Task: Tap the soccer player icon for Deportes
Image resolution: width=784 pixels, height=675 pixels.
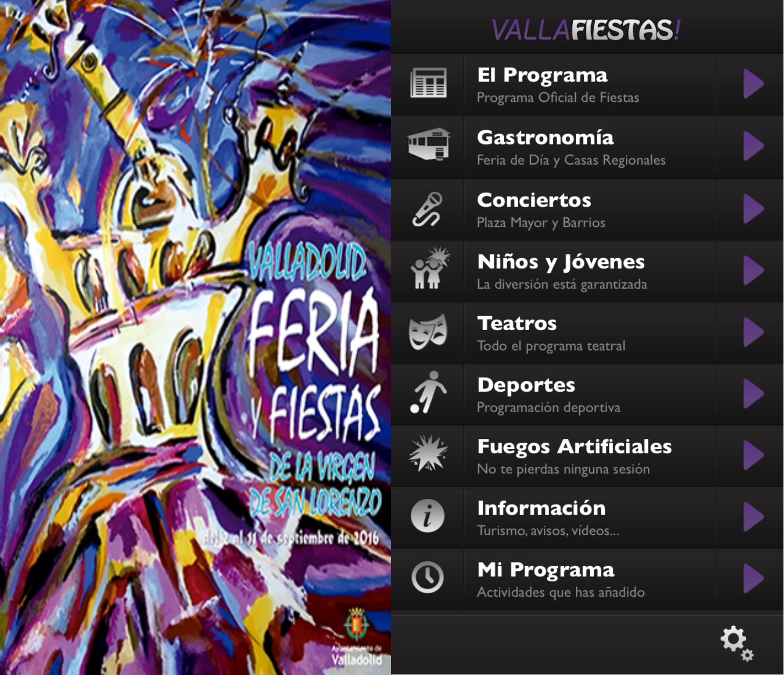Action: pos(428,392)
